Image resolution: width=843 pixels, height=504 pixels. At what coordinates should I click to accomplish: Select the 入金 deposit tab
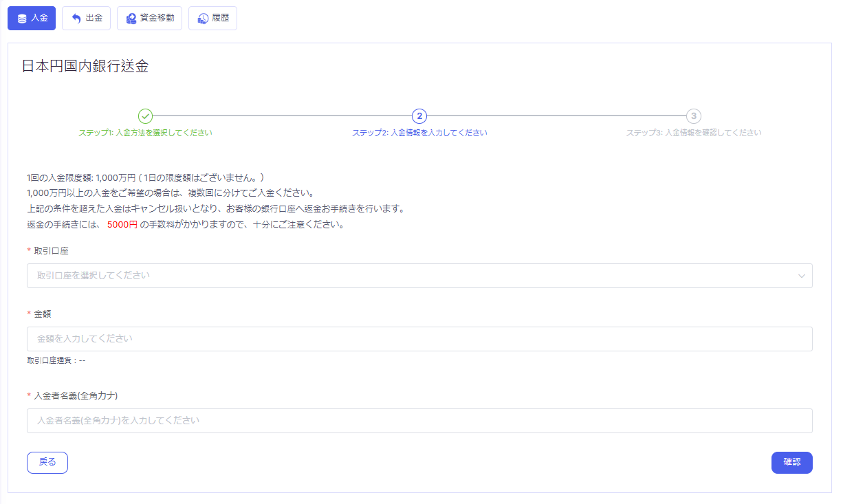pyautogui.click(x=32, y=19)
